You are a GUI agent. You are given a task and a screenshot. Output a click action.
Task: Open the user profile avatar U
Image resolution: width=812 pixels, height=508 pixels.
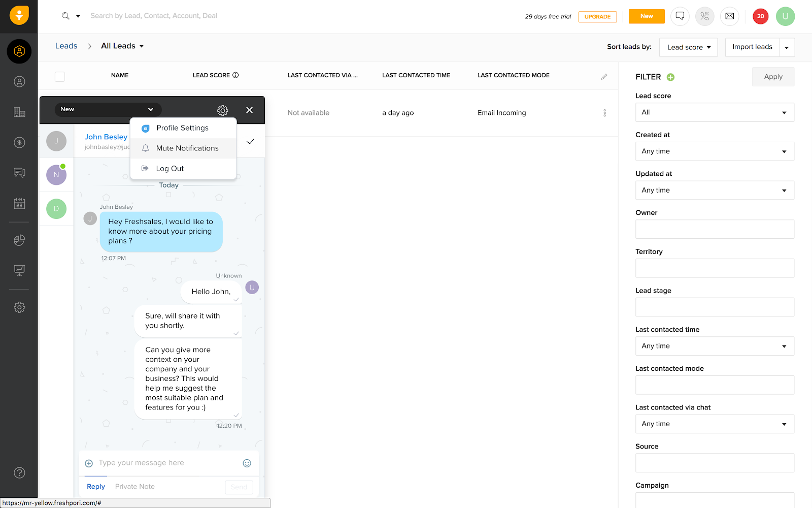[x=786, y=16]
